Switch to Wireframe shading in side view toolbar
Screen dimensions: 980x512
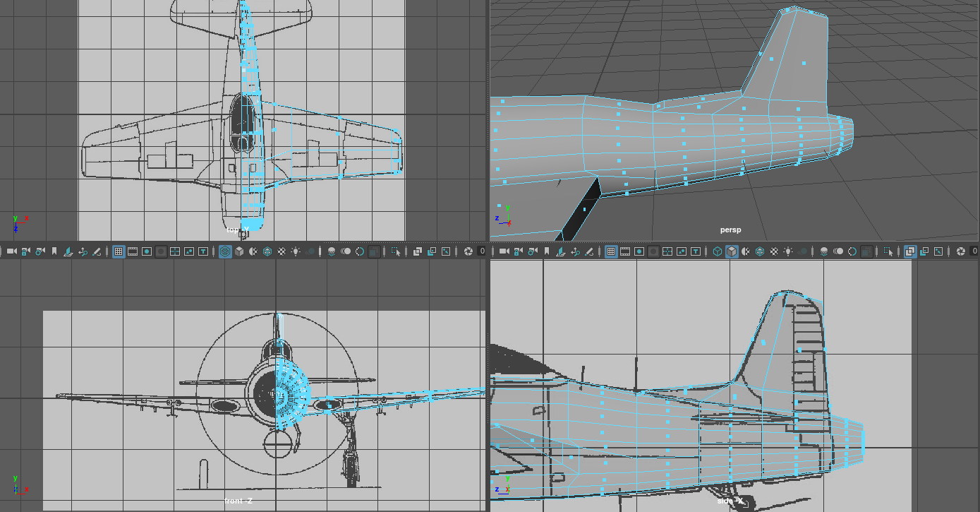(718, 251)
